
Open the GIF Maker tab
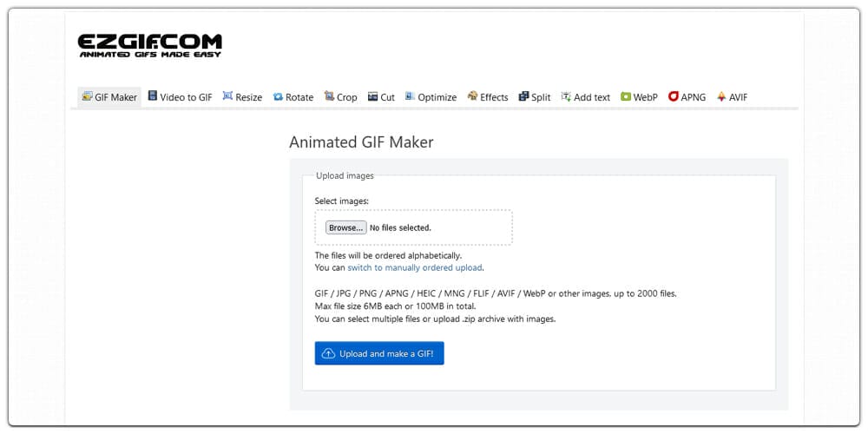109,97
